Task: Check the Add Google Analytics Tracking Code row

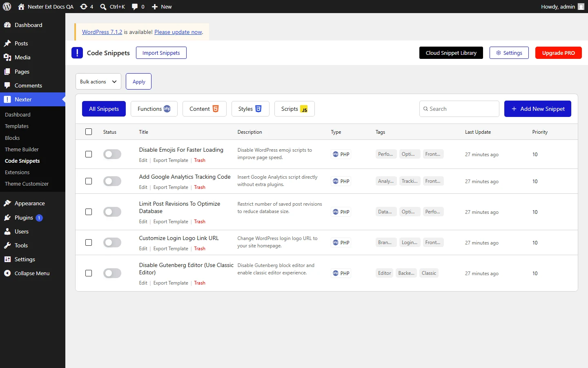Action: point(89,181)
